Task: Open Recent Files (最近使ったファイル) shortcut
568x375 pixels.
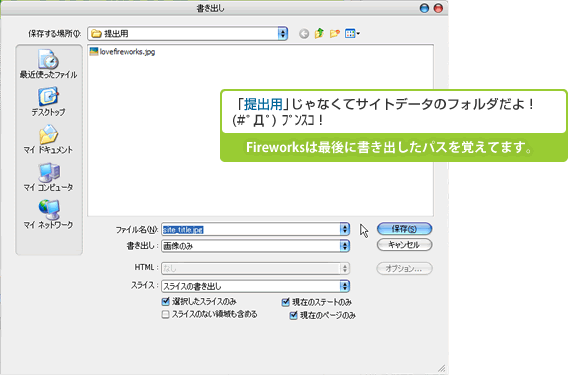Action: pyautogui.click(x=49, y=64)
